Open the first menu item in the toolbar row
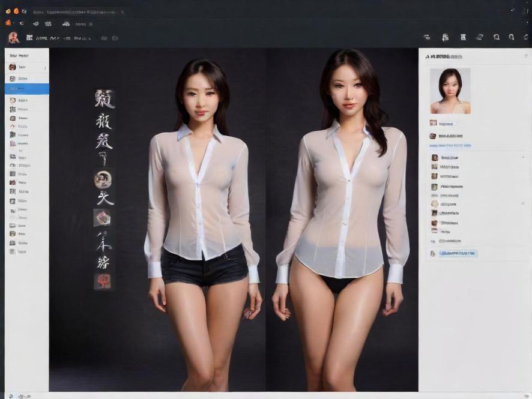 [x=40, y=38]
